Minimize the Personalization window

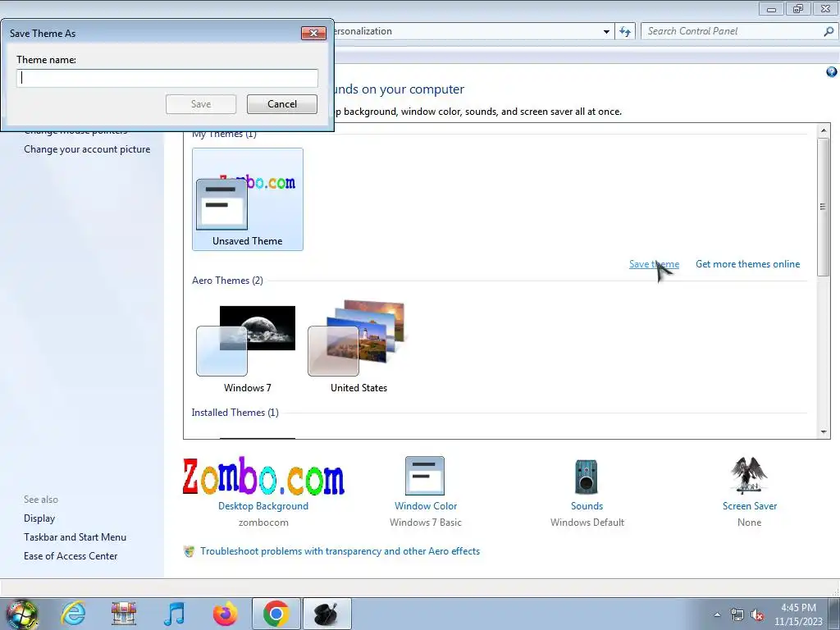pos(771,8)
